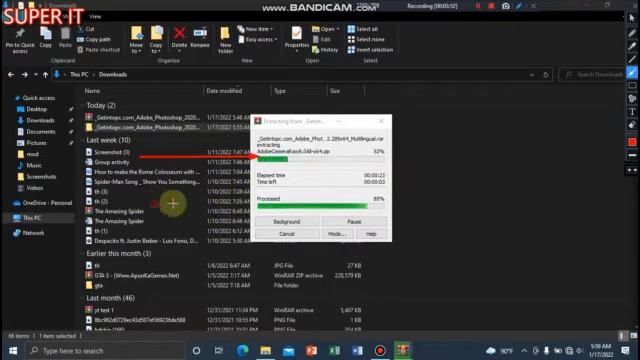Open Properties from the ribbon
The width and height of the screenshot is (640, 360).
[297, 38]
